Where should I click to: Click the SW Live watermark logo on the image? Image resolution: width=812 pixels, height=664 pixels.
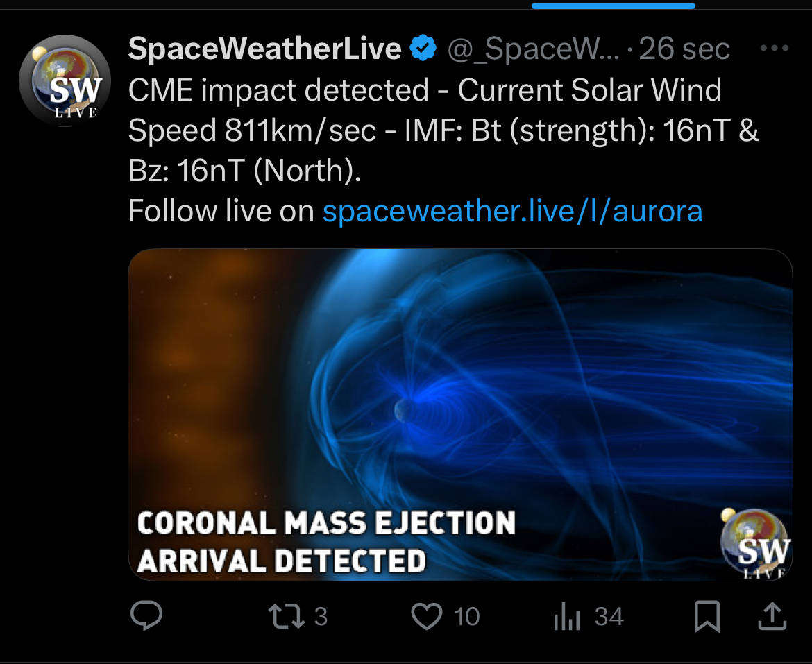tap(755, 545)
